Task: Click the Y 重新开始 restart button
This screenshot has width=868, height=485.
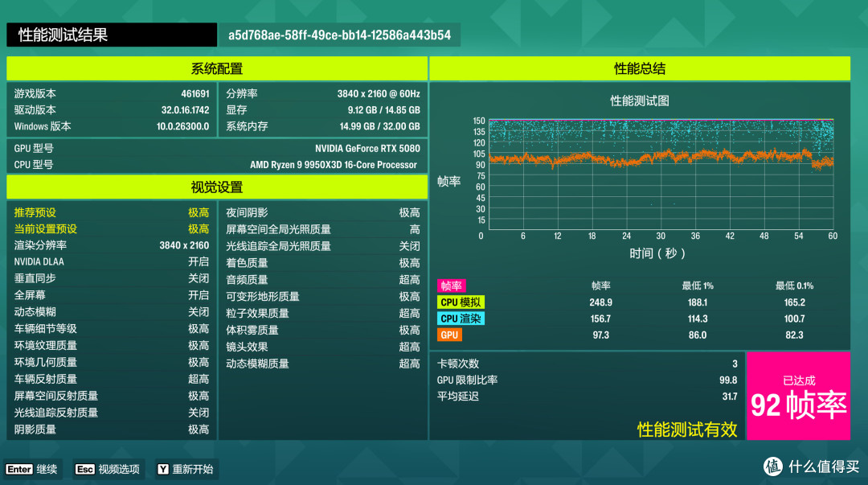Action: coord(186,469)
